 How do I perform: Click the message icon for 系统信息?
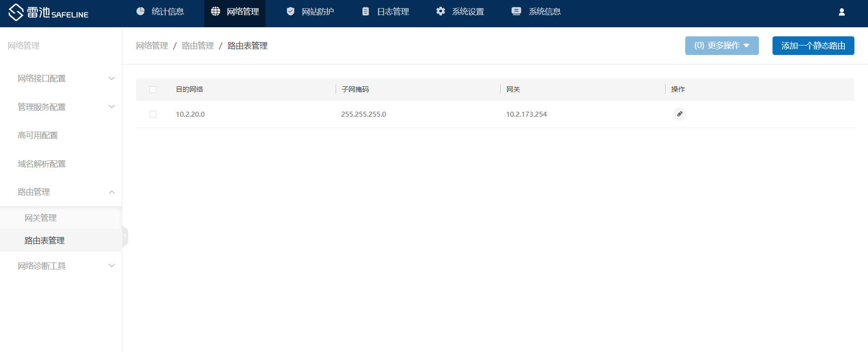516,11
